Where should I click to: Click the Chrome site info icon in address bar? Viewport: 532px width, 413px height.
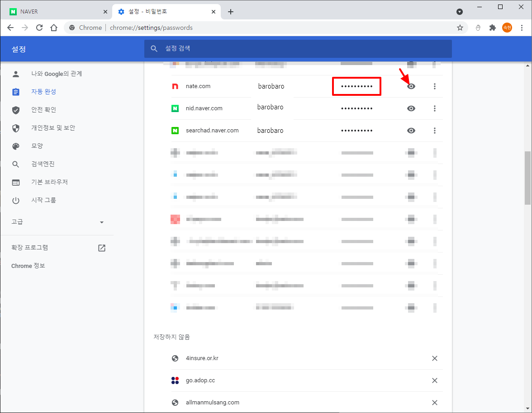pos(72,28)
